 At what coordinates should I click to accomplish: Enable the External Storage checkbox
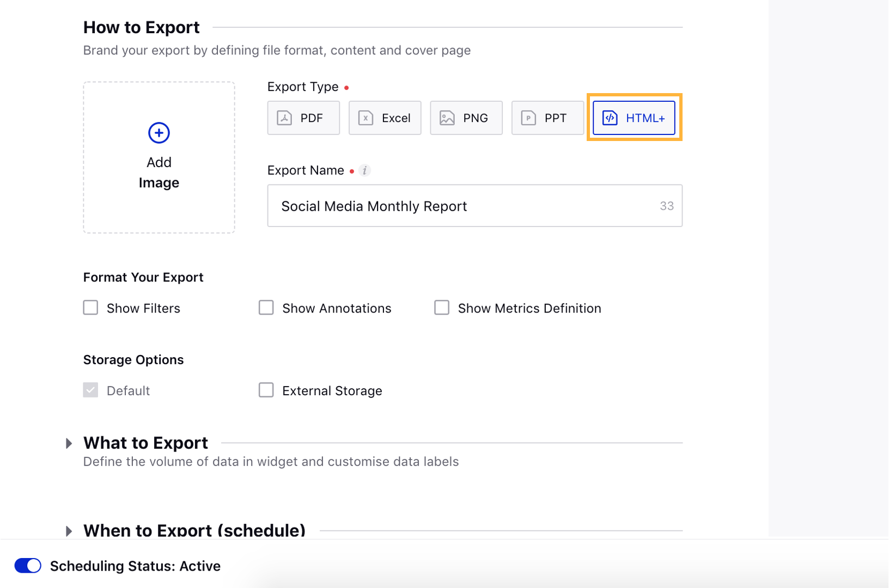point(266,390)
